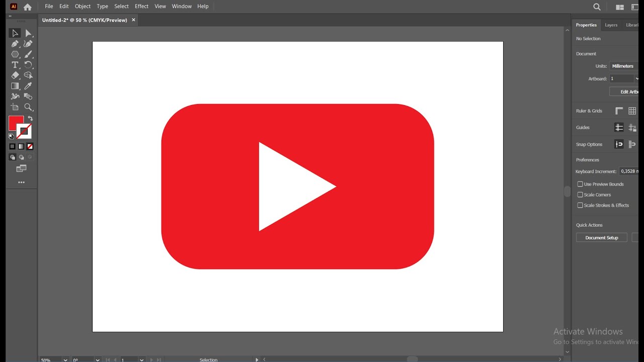This screenshot has height=362, width=644.
Task: Select the Zoom magnifier tool
Action: point(28,107)
